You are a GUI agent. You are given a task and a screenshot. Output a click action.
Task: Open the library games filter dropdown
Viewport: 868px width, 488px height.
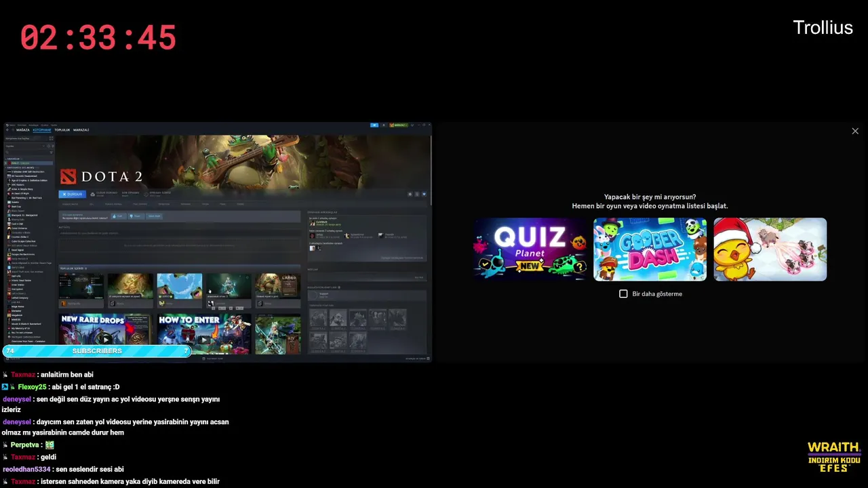[25, 146]
